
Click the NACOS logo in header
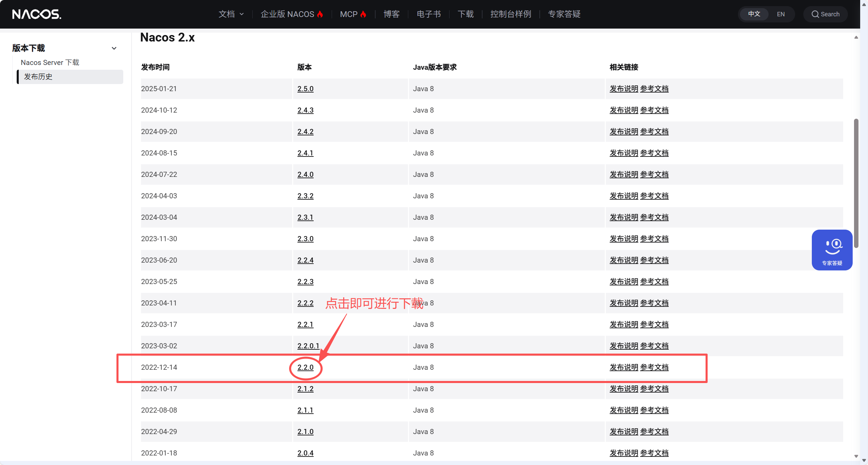coord(37,14)
